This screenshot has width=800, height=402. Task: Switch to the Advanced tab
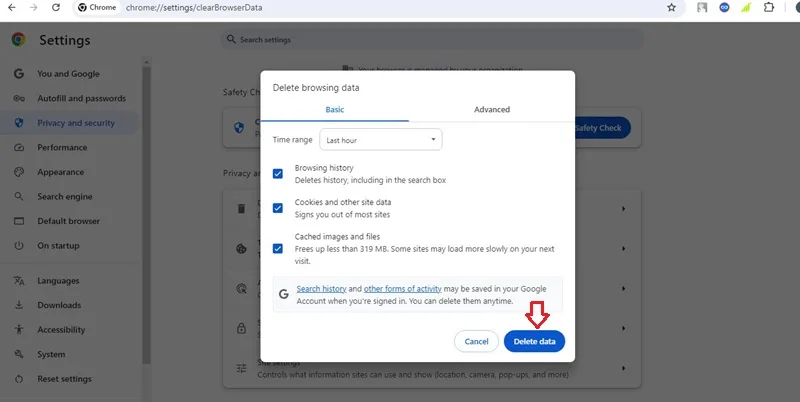(492, 110)
